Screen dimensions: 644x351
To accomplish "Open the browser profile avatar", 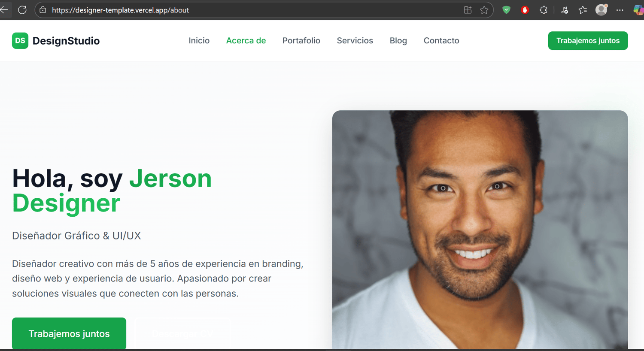I will point(601,9).
